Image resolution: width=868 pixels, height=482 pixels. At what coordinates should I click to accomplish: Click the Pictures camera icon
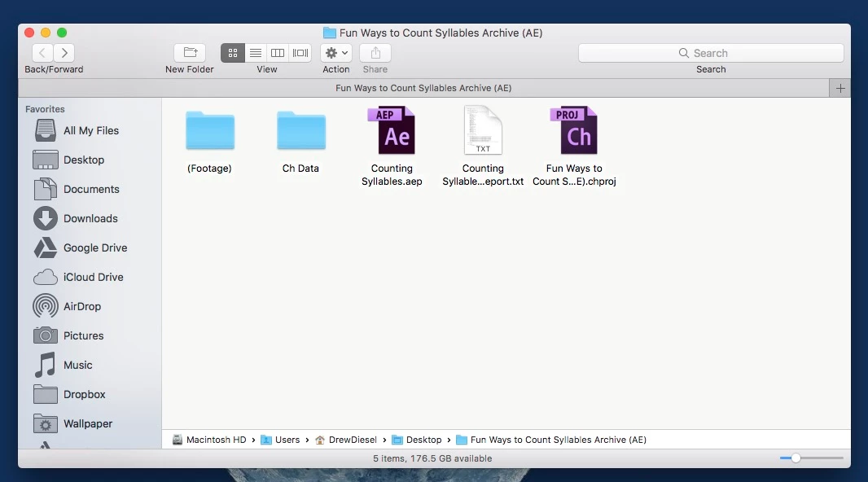(46, 335)
